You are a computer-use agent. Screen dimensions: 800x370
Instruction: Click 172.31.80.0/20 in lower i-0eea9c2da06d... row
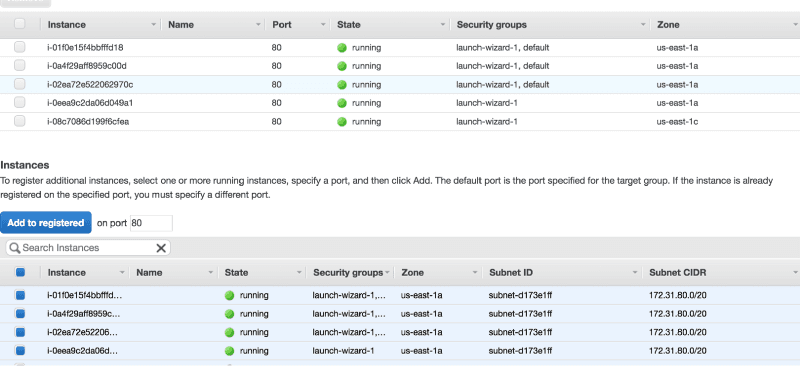[x=678, y=351]
